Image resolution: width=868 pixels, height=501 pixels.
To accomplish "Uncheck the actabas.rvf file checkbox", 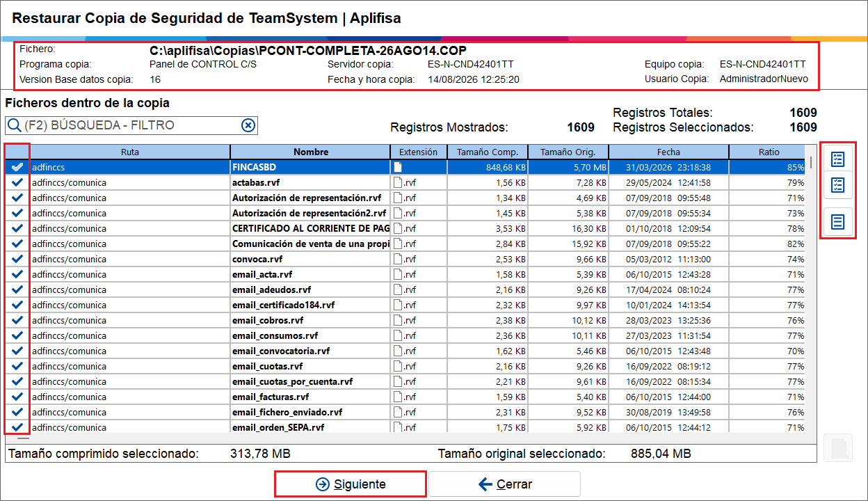I will coord(17,182).
